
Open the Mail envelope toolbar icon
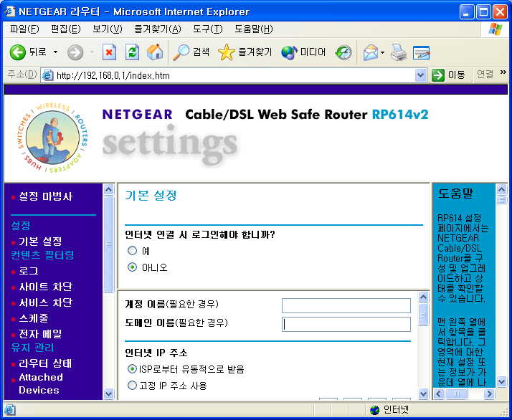[x=371, y=52]
